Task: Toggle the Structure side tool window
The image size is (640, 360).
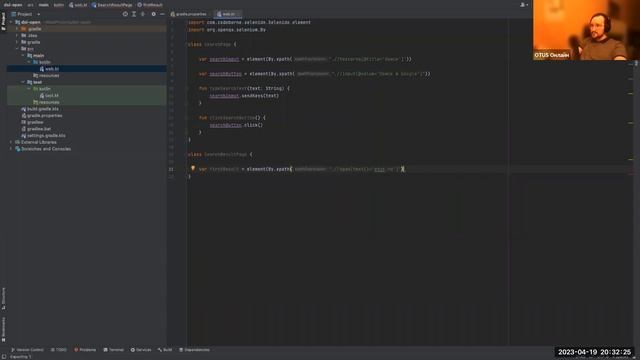Action: 3,298
